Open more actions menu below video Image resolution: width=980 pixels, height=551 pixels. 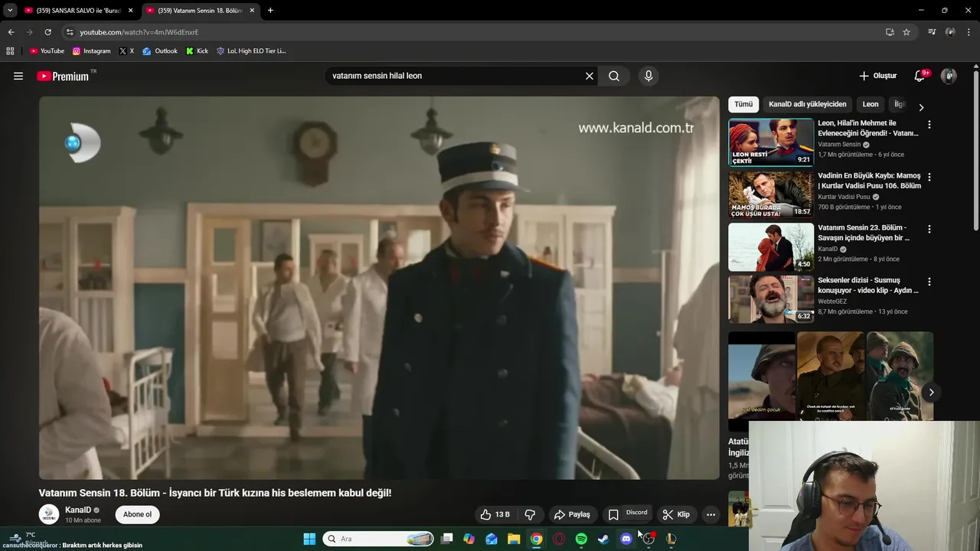[710, 514]
